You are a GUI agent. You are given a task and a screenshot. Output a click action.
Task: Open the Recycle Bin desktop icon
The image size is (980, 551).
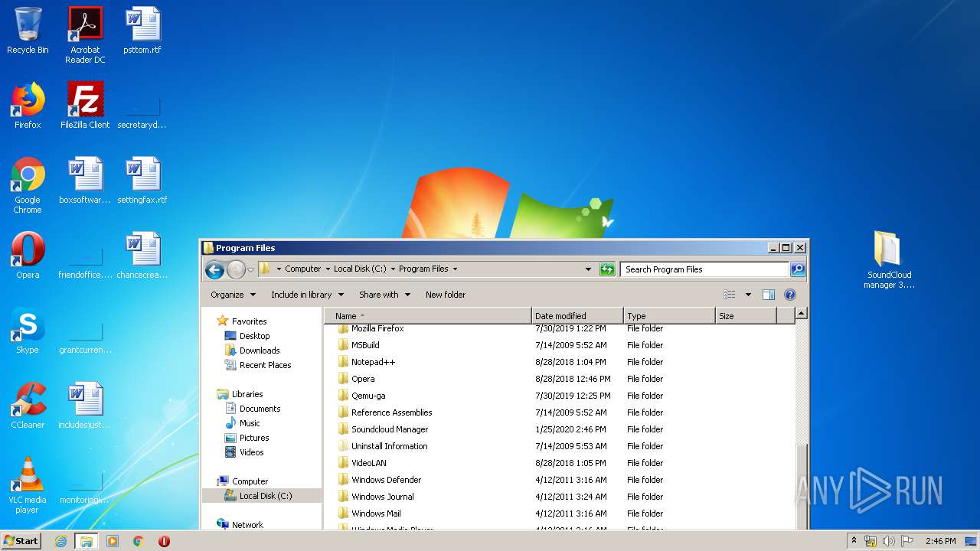(x=28, y=31)
